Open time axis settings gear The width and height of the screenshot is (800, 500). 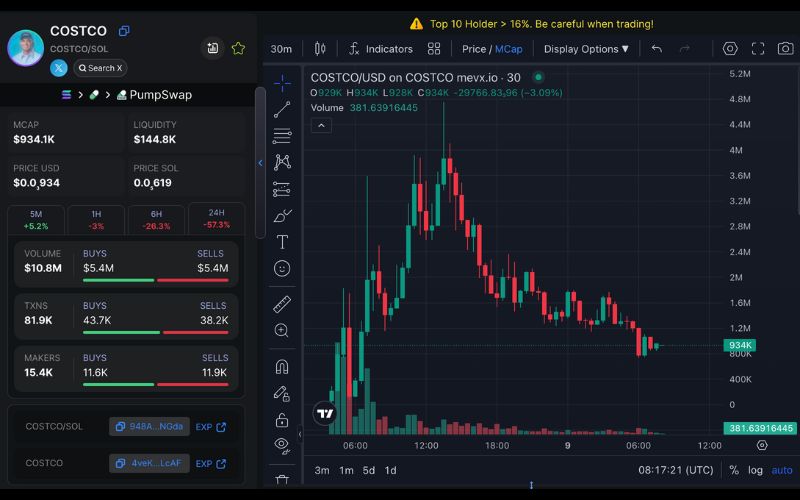pyautogui.click(x=762, y=445)
